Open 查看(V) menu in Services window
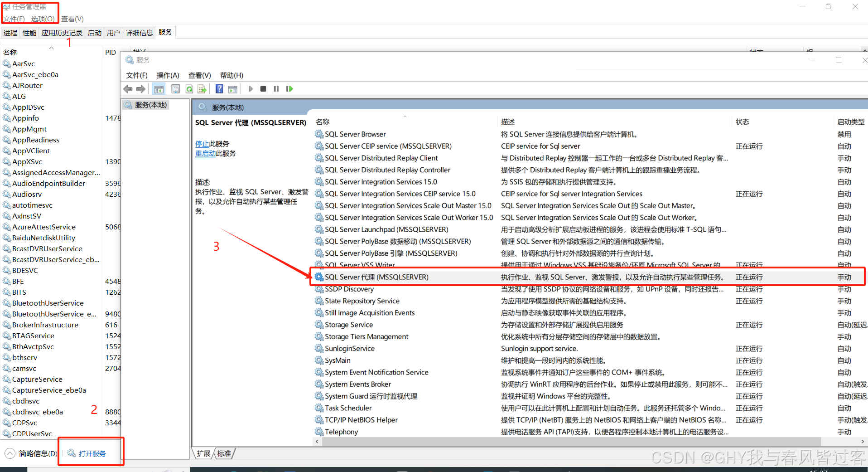 (200, 75)
